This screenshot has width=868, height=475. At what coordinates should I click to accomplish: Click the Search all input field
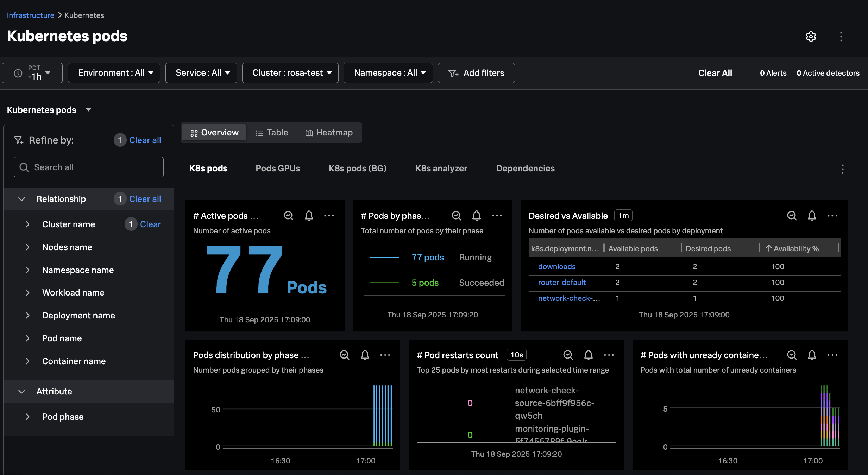click(88, 167)
